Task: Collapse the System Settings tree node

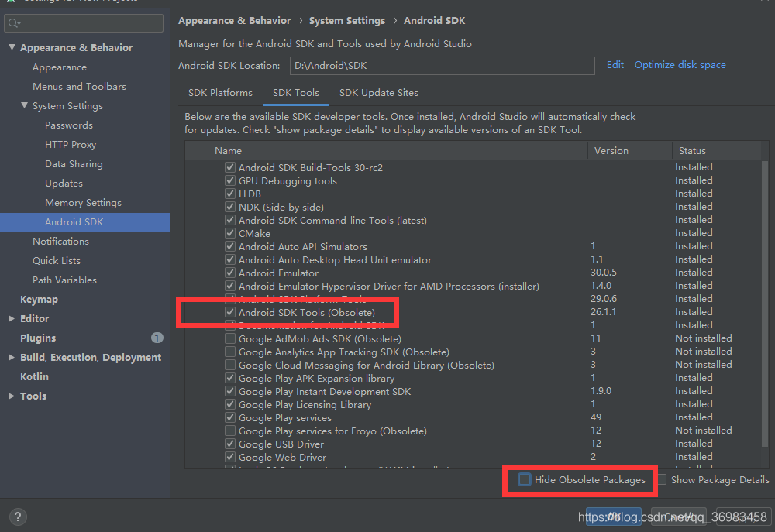Action: coord(24,106)
